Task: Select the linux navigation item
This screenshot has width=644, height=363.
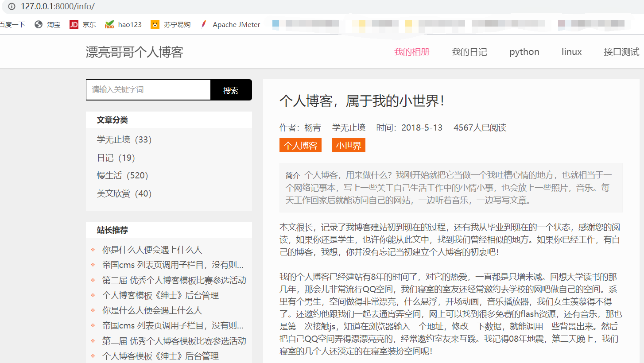Action: pyautogui.click(x=572, y=52)
